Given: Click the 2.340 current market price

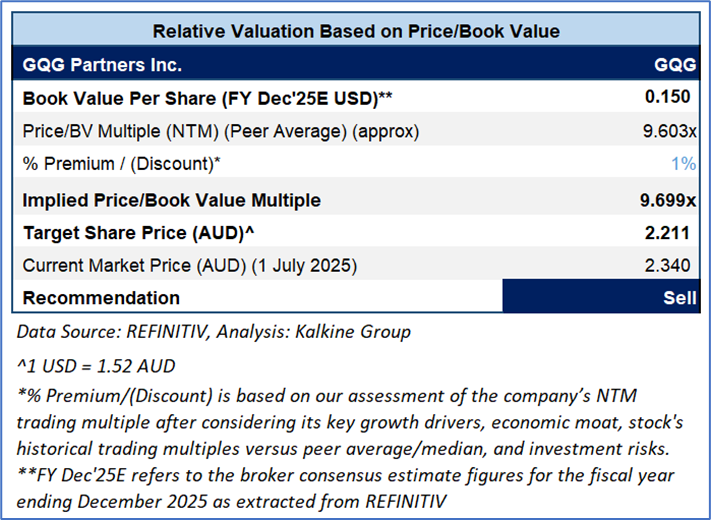Looking at the screenshot, I should (673, 265).
